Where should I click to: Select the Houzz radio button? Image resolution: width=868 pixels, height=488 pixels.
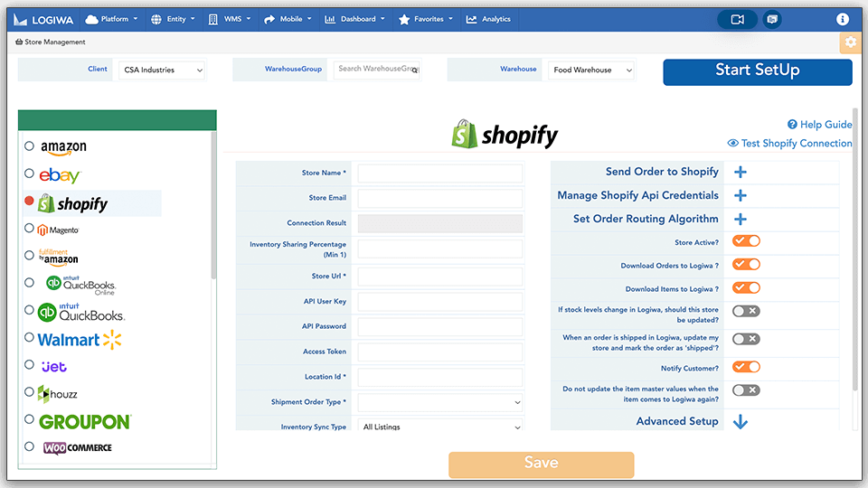coord(29,391)
